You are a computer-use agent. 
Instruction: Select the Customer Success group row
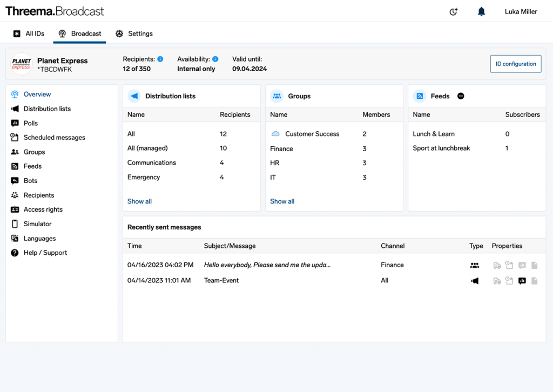click(334, 134)
